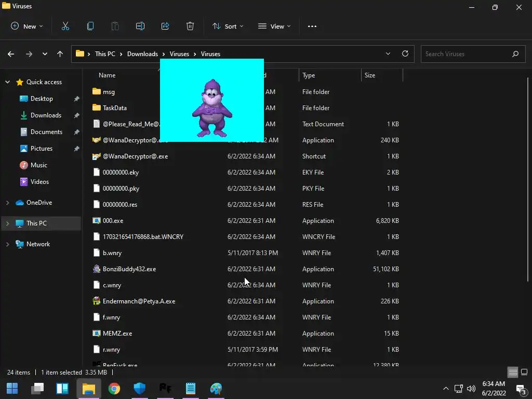The width and height of the screenshot is (532, 399).
Task: Switch to large thumbnails view layout
Action: [524, 372]
